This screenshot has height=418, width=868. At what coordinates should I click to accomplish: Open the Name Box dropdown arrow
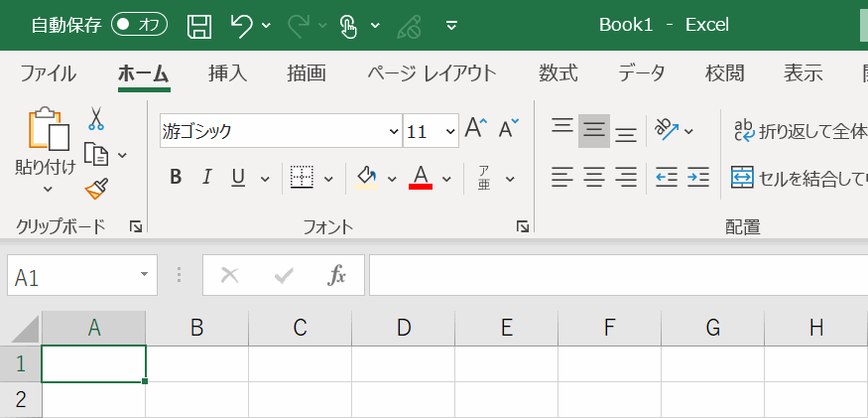pyautogui.click(x=145, y=275)
